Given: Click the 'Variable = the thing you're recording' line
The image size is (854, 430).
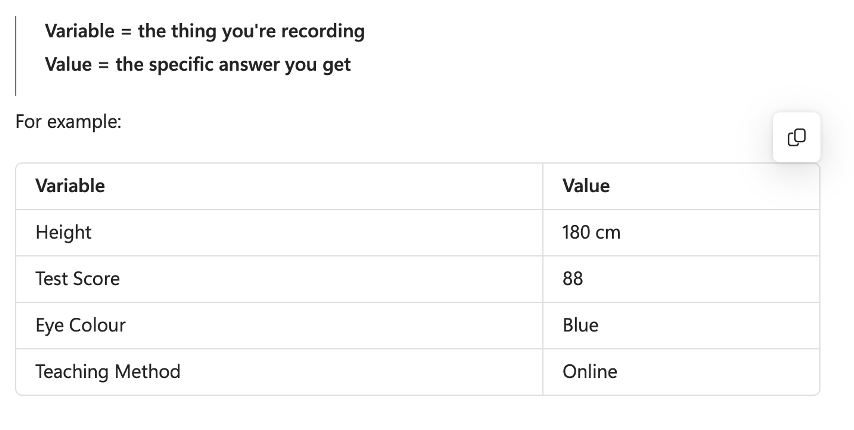Looking at the screenshot, I should [205, 31].
